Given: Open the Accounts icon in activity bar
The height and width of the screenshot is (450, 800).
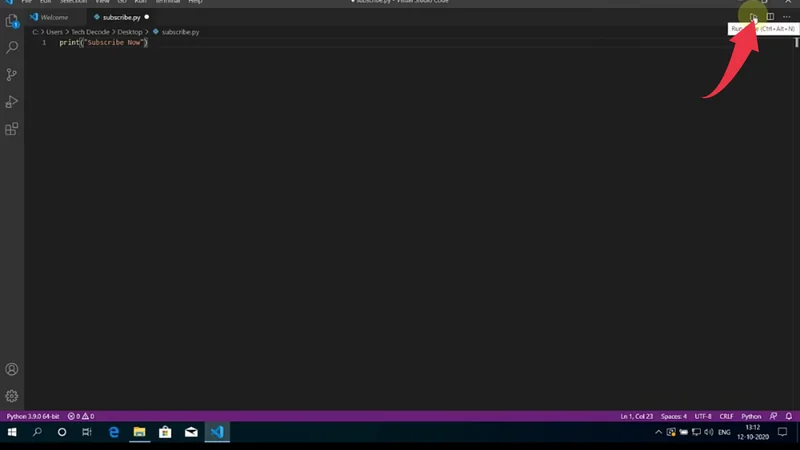Looking at the screenshot, I should (12, 370).
